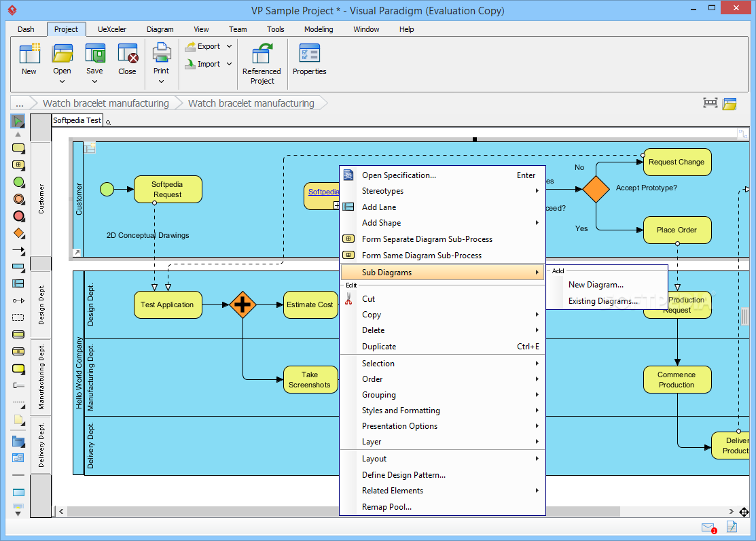Expand the Export dropdown
756x541 pixels.
[229, 46]
